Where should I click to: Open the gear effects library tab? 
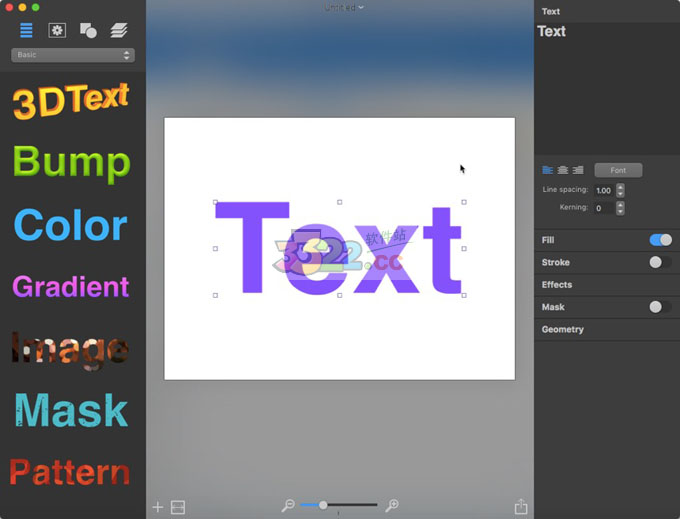coord(57,30)
